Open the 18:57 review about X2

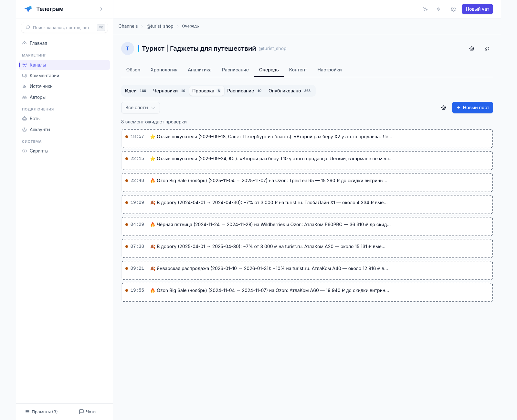click(x=307, y=139)
